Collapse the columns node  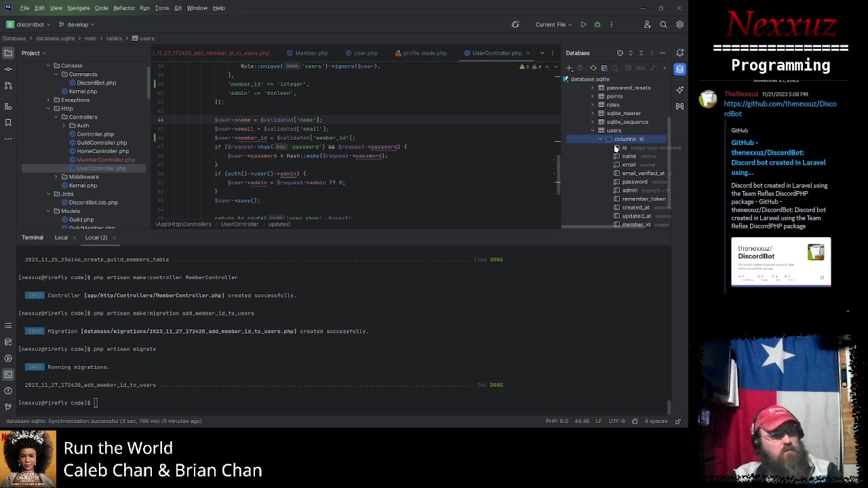pos(600,139)
